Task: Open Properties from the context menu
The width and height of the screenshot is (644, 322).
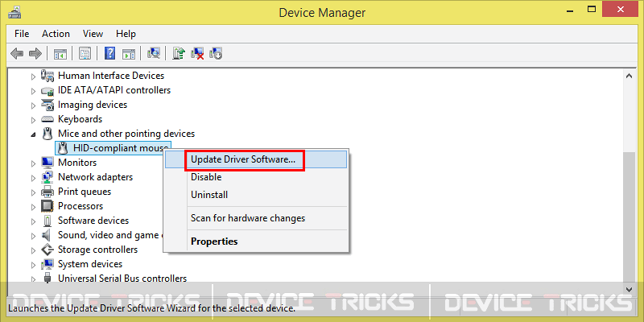Action: click(214, 241)
